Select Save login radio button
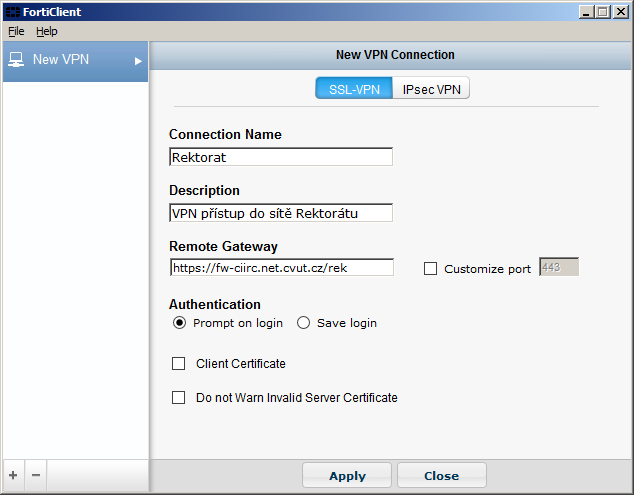The height and width of the screenshot is (495, 634). pyautogui.click(x=303, y=323)
